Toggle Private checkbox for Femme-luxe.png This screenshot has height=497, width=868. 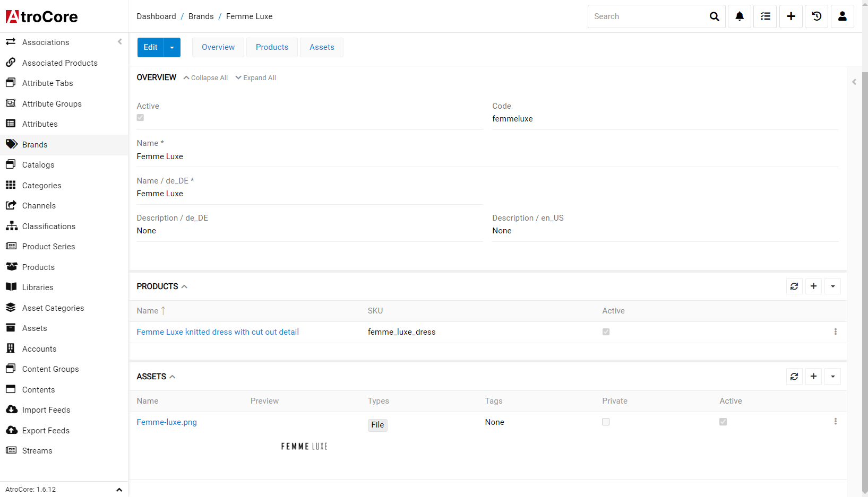click(x=606, y=422)
